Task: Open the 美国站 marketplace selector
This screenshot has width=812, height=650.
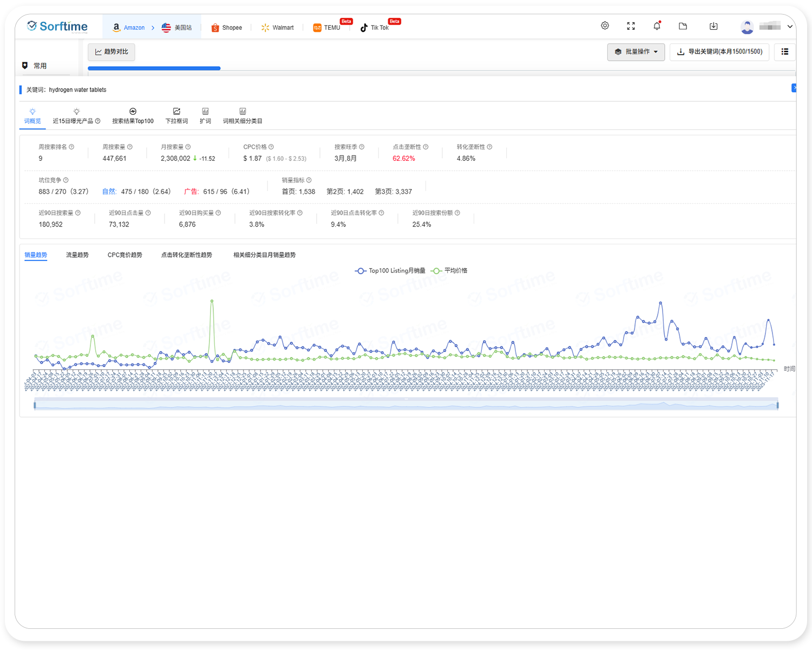Action: click(177, 28)
